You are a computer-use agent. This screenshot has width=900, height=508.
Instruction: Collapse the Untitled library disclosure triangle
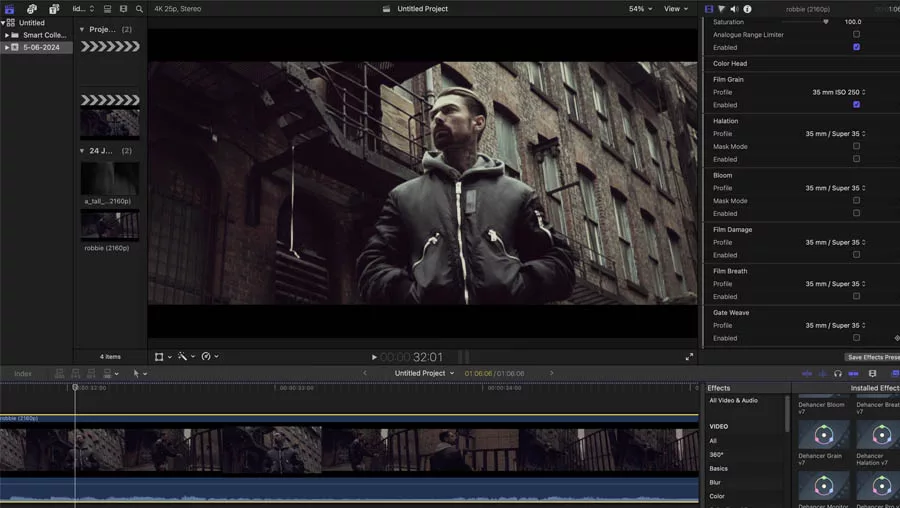pyautogui.click(x=3, y=23)
